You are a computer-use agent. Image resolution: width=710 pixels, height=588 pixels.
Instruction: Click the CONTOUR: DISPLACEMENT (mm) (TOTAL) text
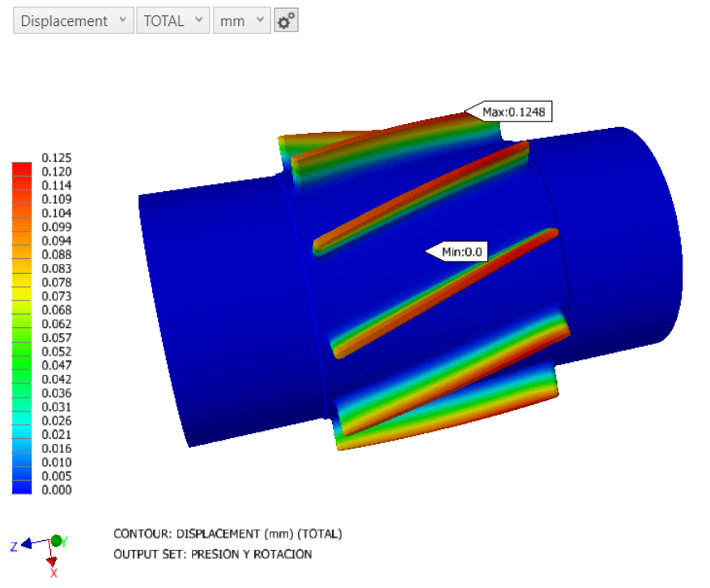click(x=227, y=534)
